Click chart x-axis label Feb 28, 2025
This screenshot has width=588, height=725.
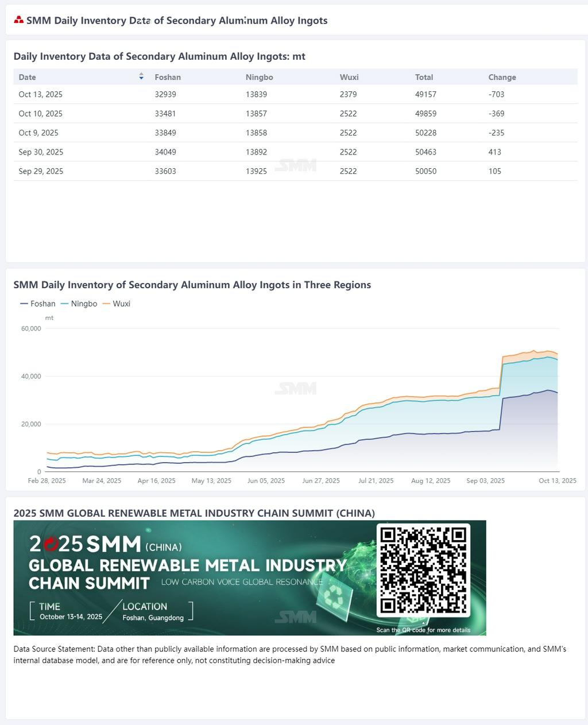point(47,480)
